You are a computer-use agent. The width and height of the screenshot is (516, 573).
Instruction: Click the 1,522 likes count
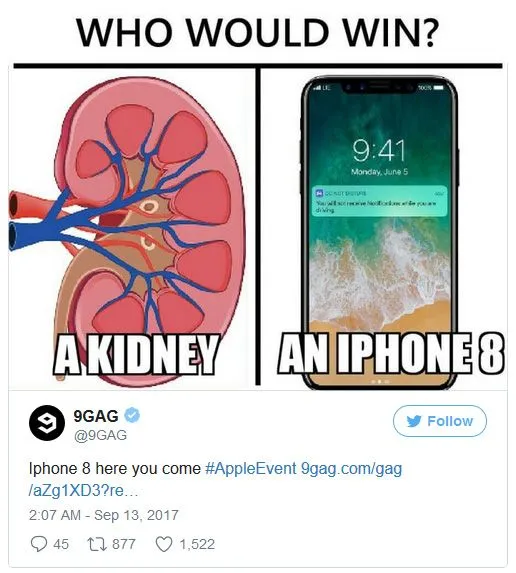pyautogui.click(x=197, y=544)
